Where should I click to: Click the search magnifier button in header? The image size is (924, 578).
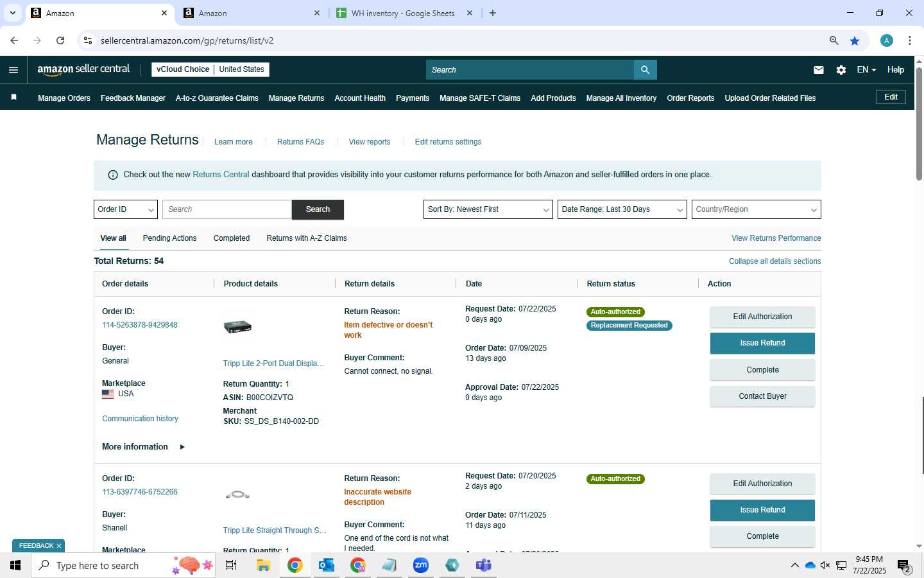(645, 70)
